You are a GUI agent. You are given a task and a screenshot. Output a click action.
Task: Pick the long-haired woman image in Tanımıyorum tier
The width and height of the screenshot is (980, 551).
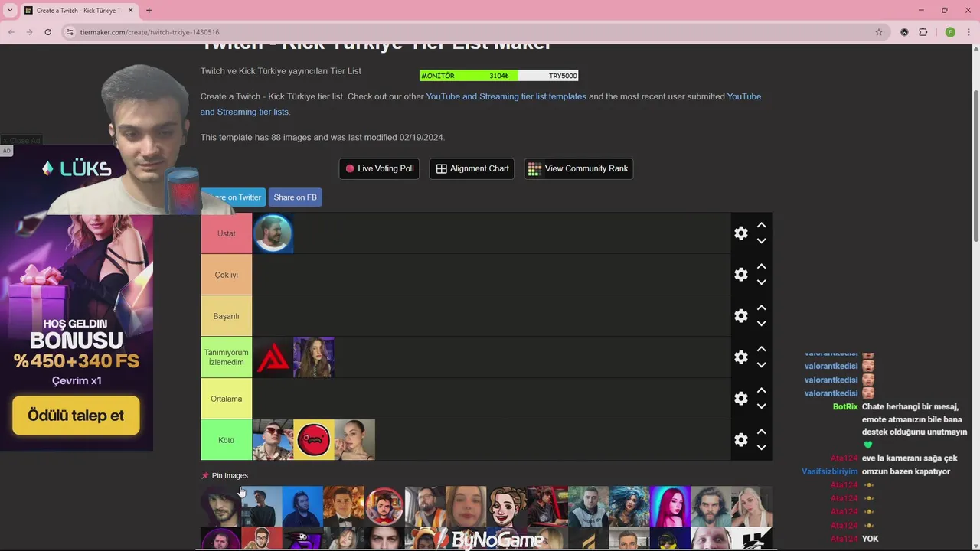click(x=314, y=357)
